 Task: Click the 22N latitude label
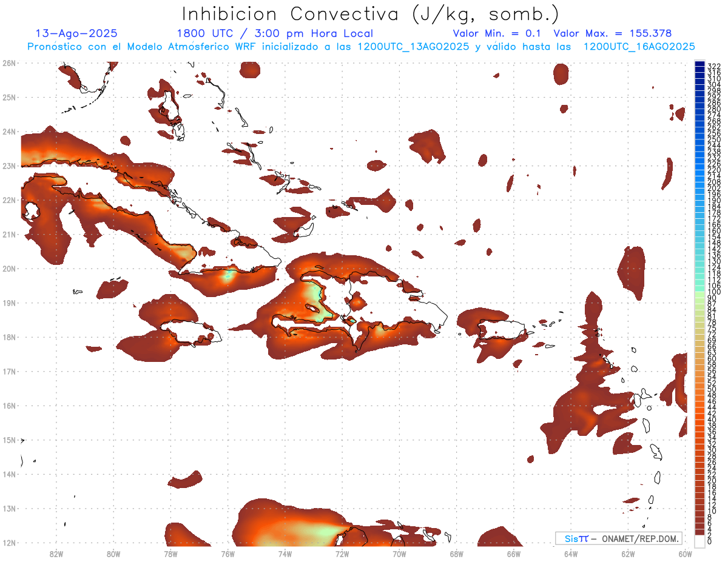[x=8, y=200]
